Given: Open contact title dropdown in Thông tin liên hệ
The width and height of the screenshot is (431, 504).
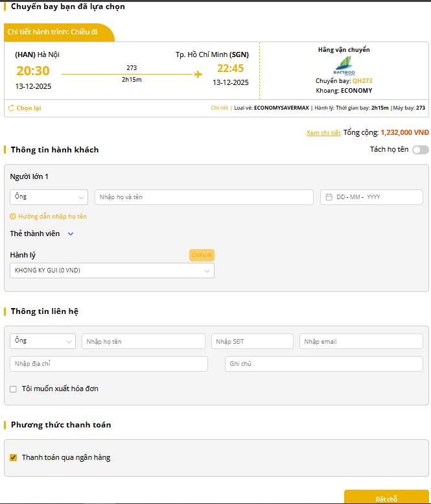Looking at the screenshot, I should click(43, 341).
